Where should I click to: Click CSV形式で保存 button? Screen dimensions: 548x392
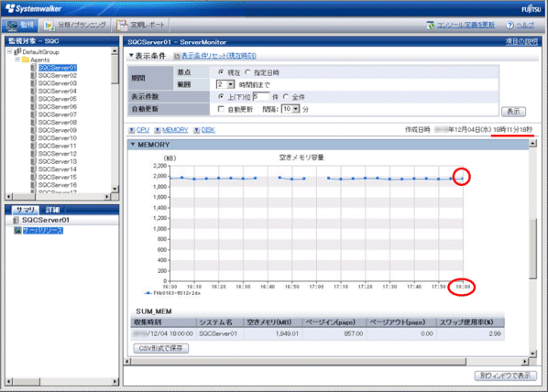pos(161,348)
